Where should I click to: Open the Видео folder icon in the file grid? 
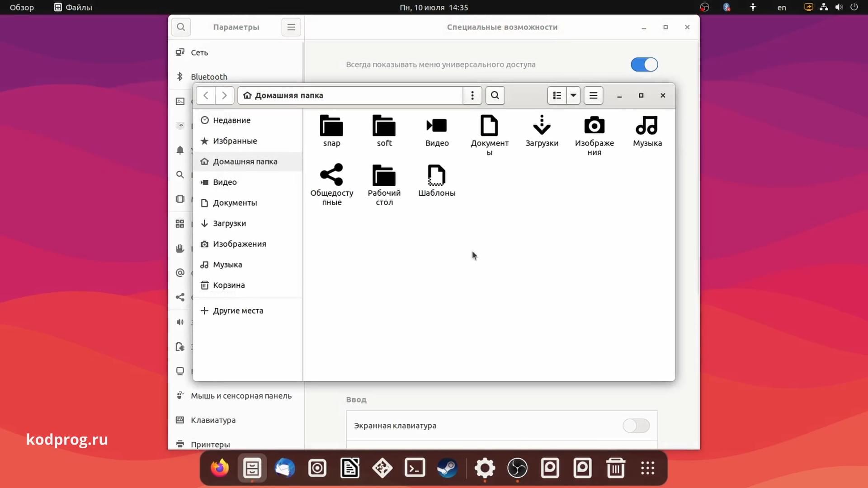click(437, 131)
